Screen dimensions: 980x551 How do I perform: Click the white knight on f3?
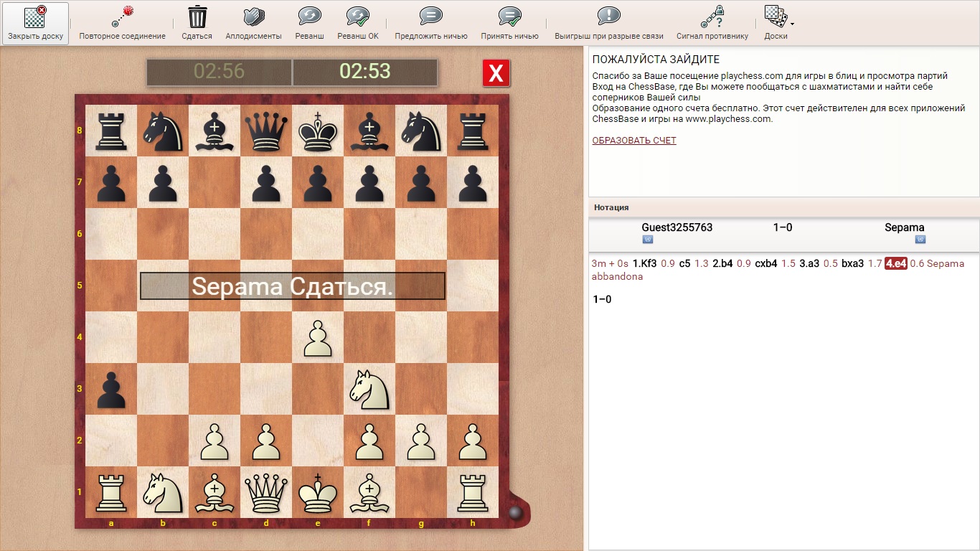pos(369,389)
